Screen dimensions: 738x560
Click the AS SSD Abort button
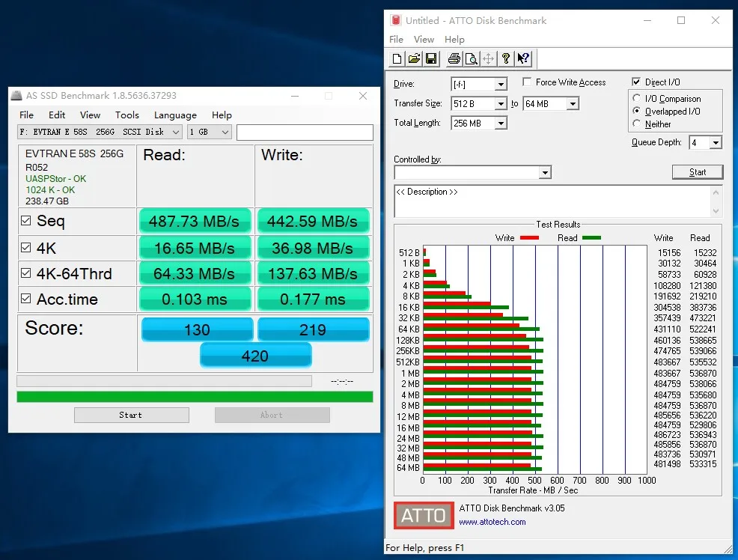pyautogui.click(x=272, y=415)
